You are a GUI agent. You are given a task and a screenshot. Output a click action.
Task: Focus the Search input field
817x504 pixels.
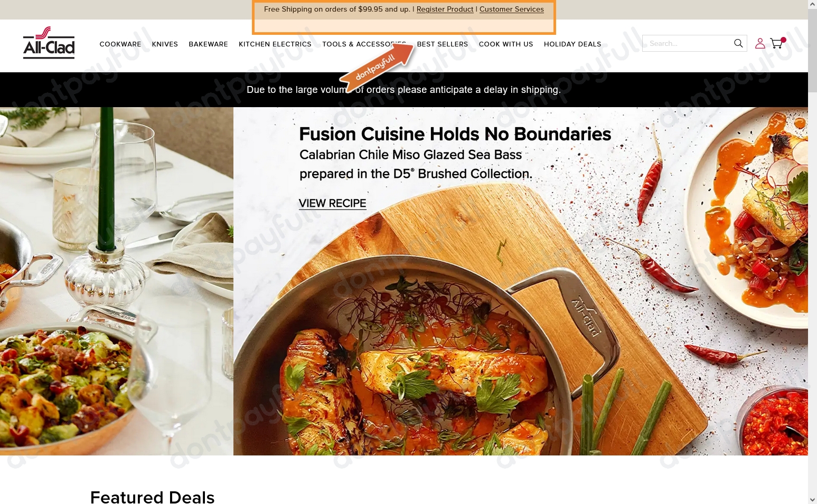point(688,43)
